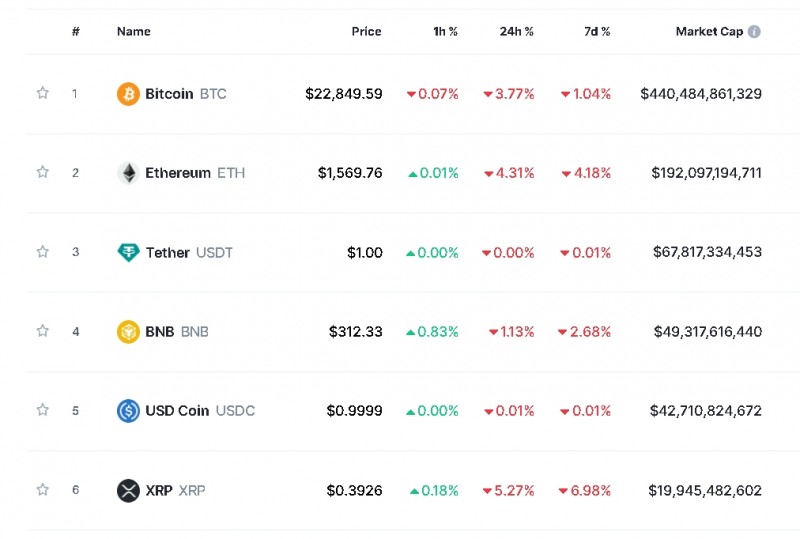800x539 pixels.
Task: Click the Ethereum logo icon
Action: pos(128,173)
